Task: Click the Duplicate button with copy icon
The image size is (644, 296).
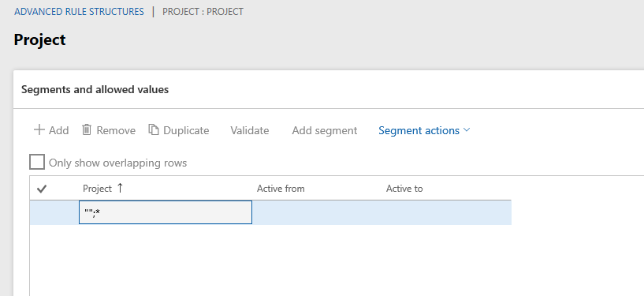Action: pos(179,130)
